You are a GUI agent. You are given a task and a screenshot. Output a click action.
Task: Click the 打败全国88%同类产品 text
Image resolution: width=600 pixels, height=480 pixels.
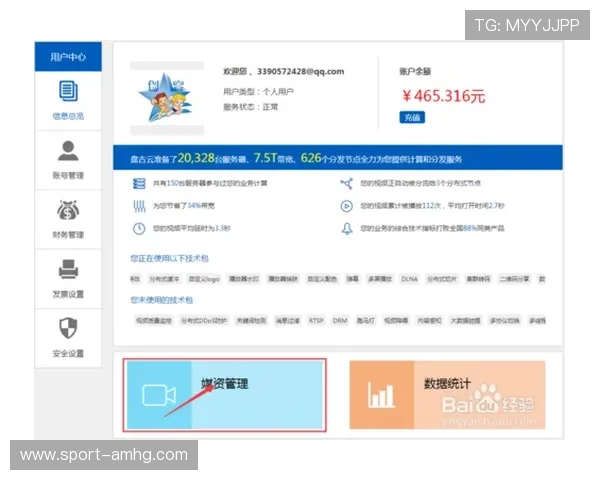point(432,229)
